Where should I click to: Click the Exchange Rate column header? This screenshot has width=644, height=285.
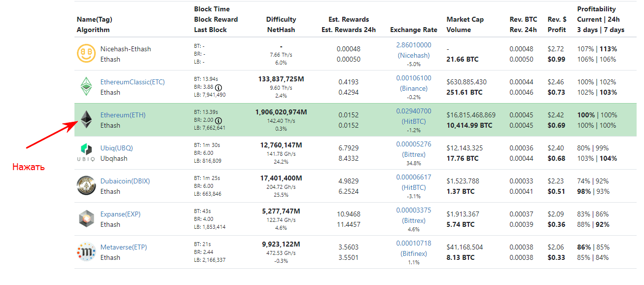(x=414, y=30)
